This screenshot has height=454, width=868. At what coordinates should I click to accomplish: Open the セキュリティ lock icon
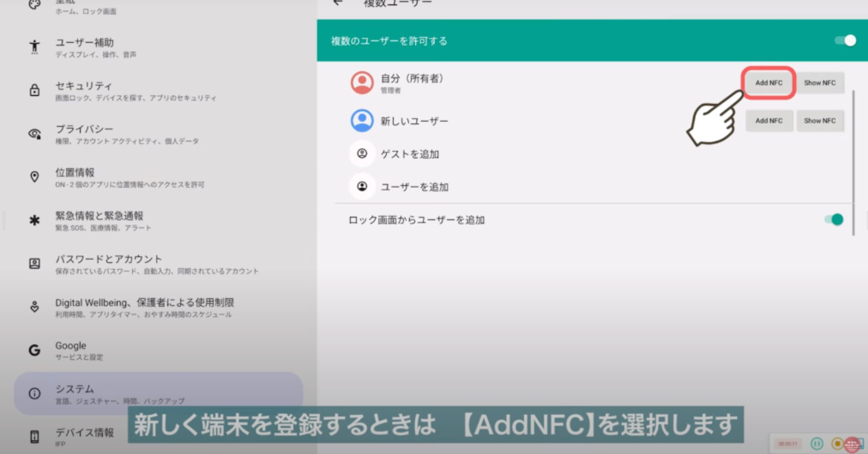click(35, 90)
